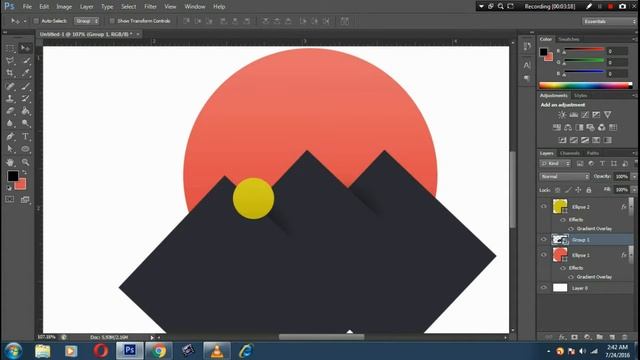Screen dimensions: 640x360
Task: Select the Eyedropper tool
Action: [25, 73]
